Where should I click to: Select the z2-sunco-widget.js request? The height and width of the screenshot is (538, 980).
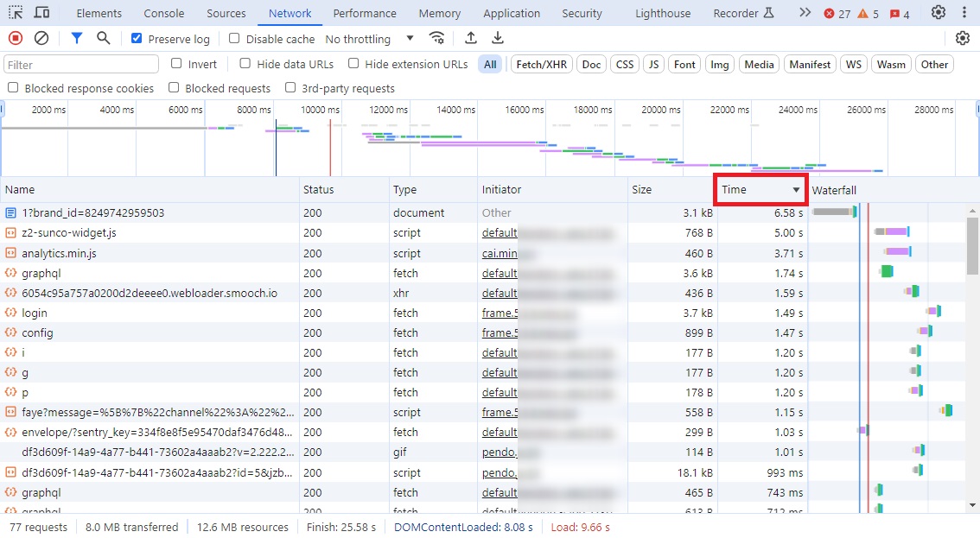(69, 233)
